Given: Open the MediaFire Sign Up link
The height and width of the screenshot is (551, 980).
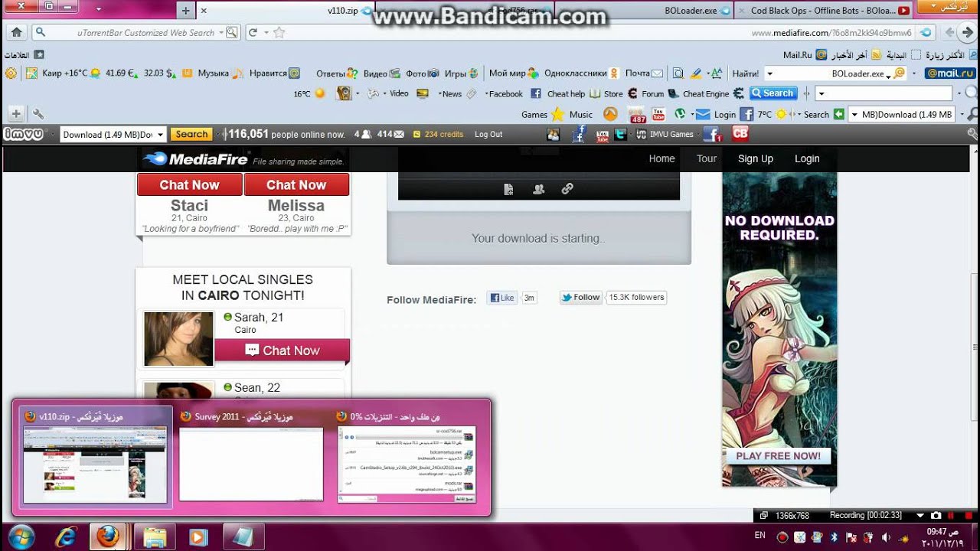Looking at the screenshot, I should (x=756, y=158).
